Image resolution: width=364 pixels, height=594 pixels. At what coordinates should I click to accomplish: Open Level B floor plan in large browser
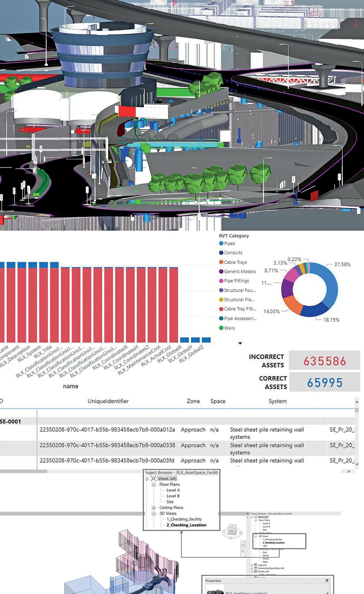coord(173,496)
